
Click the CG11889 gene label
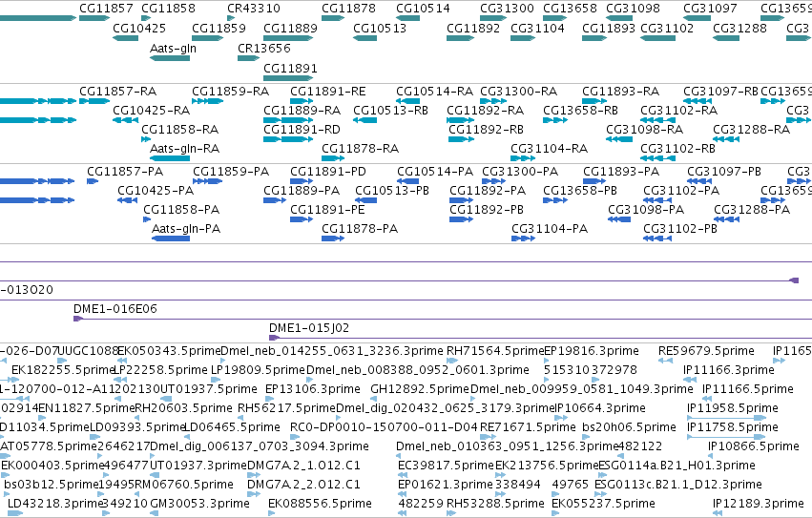[x=290, y=28]
